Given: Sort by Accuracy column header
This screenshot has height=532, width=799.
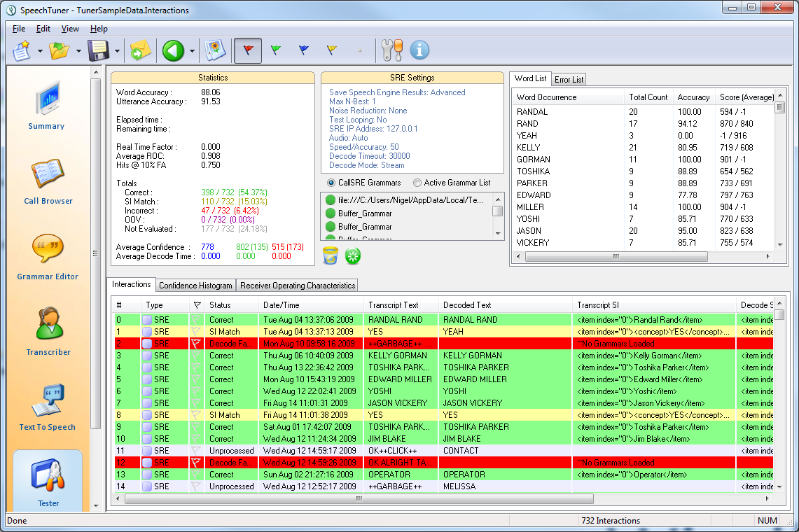Looking at the screenshot, I should tap(693, 97).
